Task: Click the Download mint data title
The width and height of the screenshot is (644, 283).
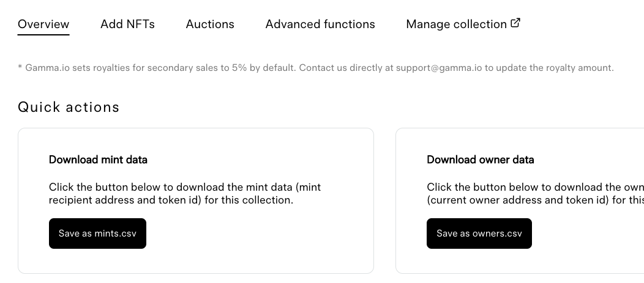Action: 98,160
